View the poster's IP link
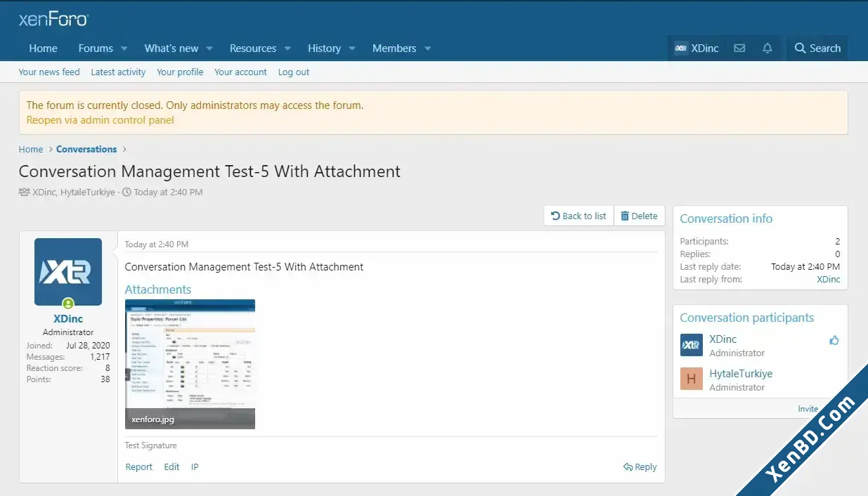 pos(195,467)
